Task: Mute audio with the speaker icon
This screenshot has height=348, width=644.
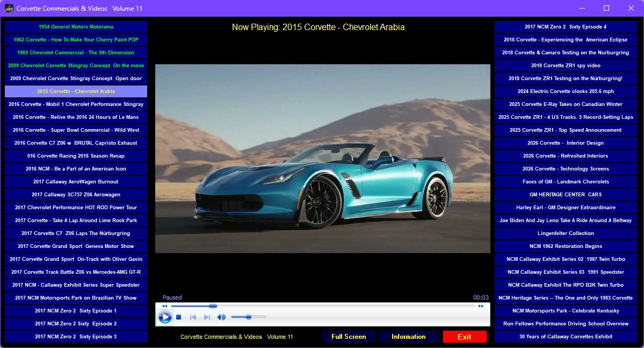Action: coord(221,317)
